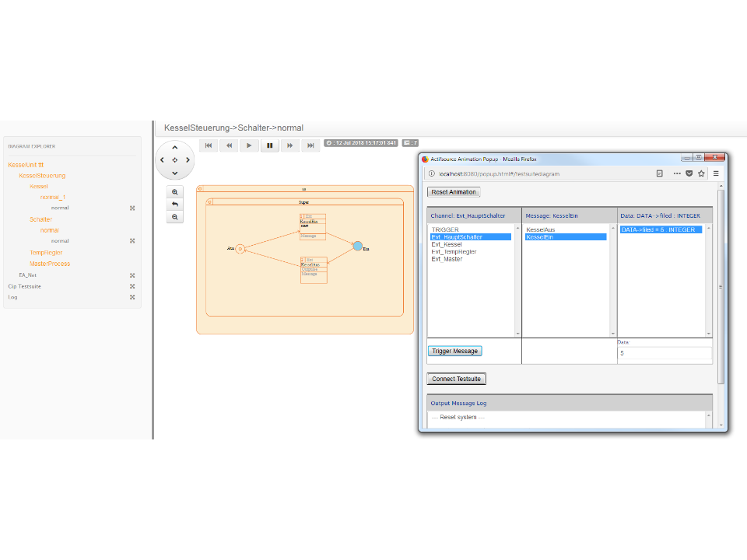Open Cip Testsuite expand icon
The image size is (747, 560).
click(132, 286)
